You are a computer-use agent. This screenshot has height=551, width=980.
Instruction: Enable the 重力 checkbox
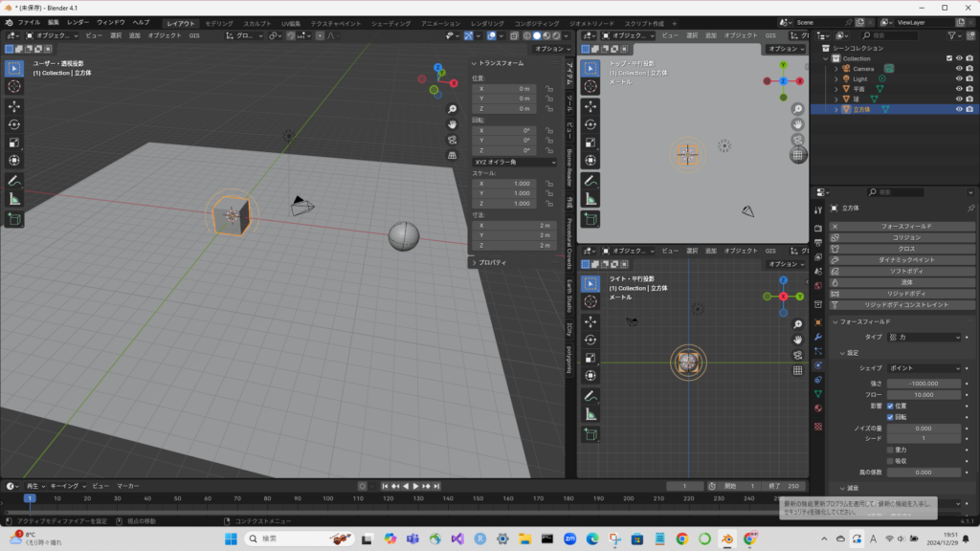pyautogui.click(x=891, y=450)
